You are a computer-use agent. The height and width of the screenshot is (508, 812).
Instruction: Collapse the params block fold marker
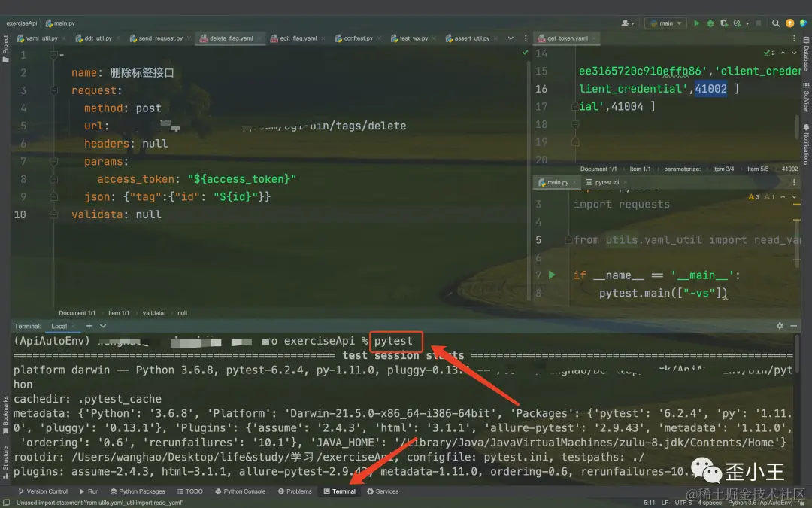click(x=54, y=161)
